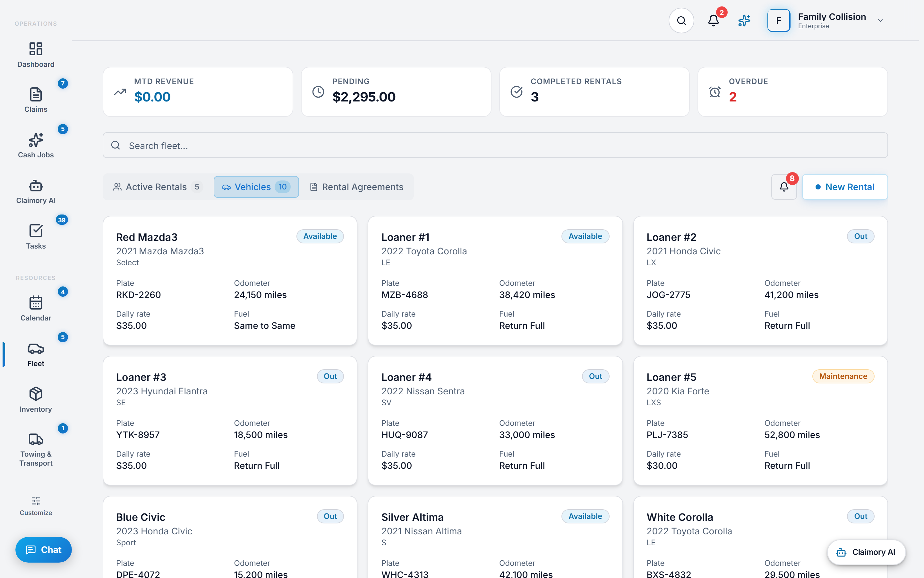Open the Loaner #1 vehicle card title
Screen dimensions: 924x578
point(405,237)
